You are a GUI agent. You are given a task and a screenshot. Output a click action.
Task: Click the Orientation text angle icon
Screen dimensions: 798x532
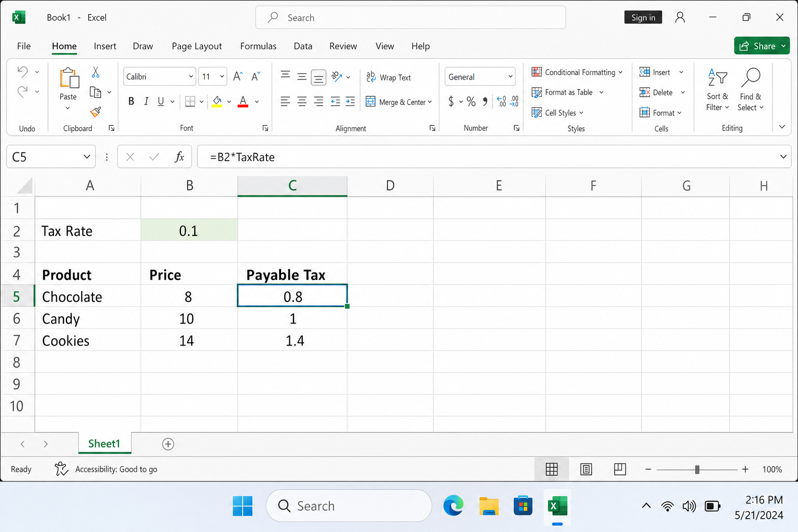(337, 77)
